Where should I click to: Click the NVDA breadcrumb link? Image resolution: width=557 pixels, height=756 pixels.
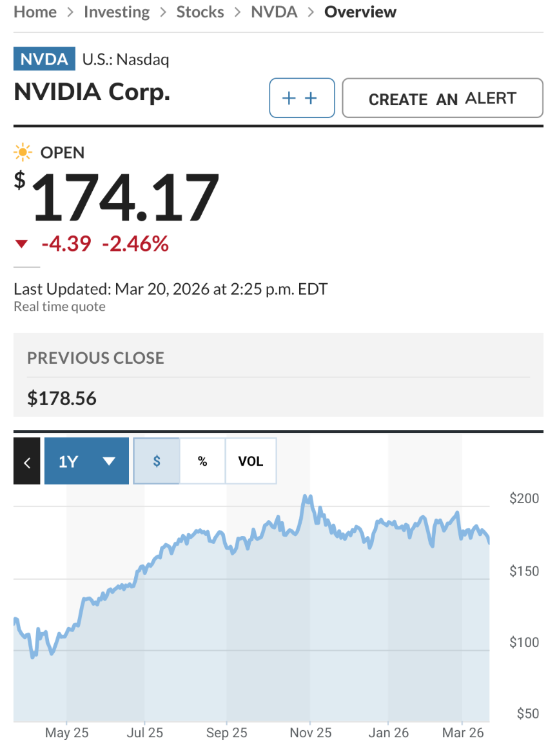[274, 12]
